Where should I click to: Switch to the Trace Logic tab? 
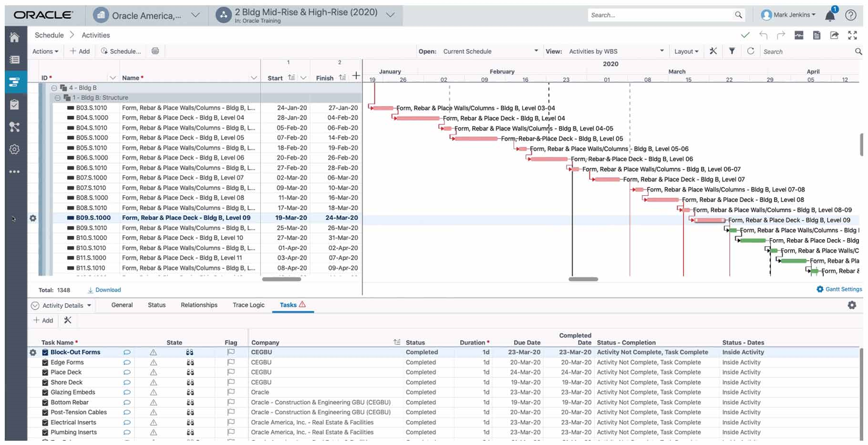[248, 305]
